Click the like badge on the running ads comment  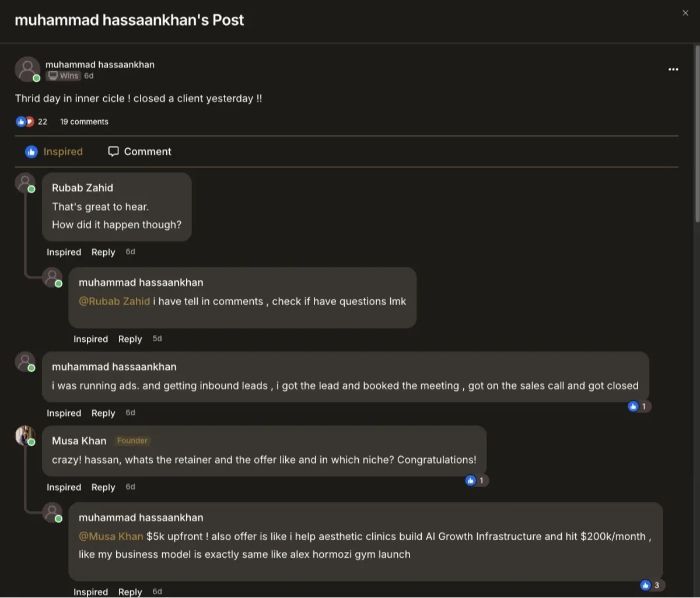(x=638, y=406)
